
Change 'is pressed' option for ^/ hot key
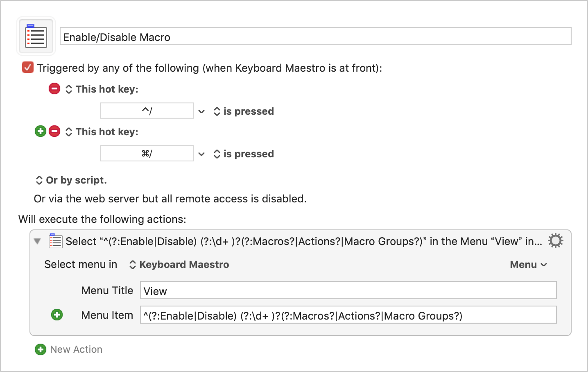[x=244, y=111]
